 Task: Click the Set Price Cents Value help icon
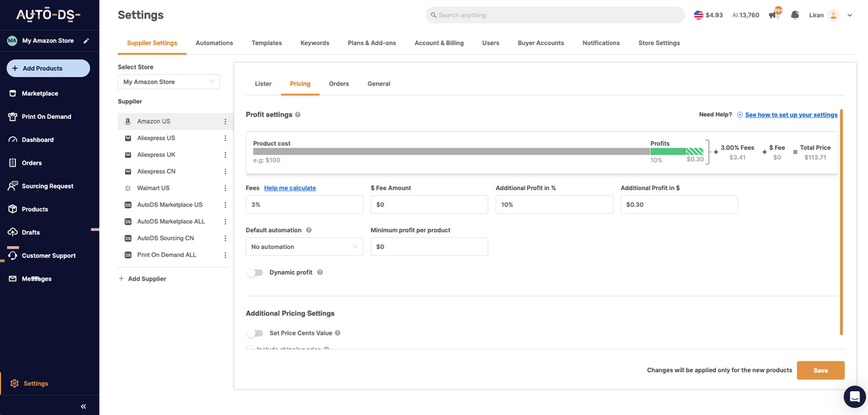pos(338,333)
